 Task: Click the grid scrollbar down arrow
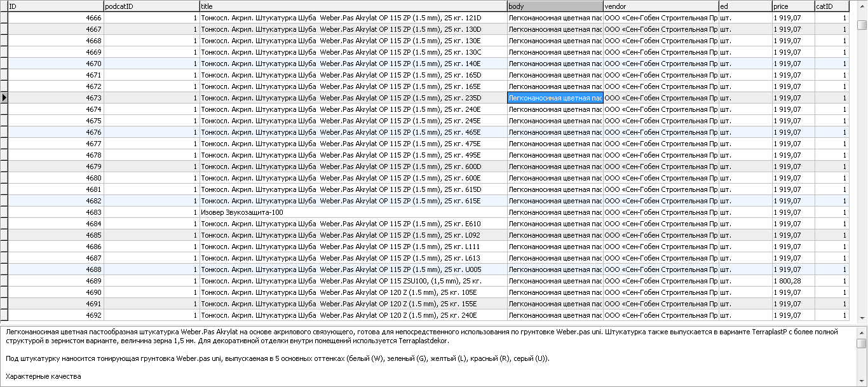click(862, 318)
